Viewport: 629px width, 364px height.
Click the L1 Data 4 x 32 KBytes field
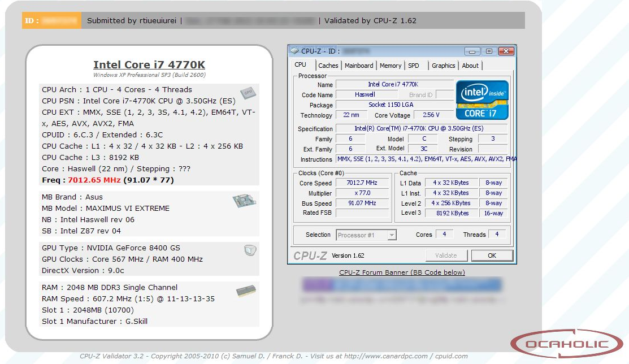point(451,183)
